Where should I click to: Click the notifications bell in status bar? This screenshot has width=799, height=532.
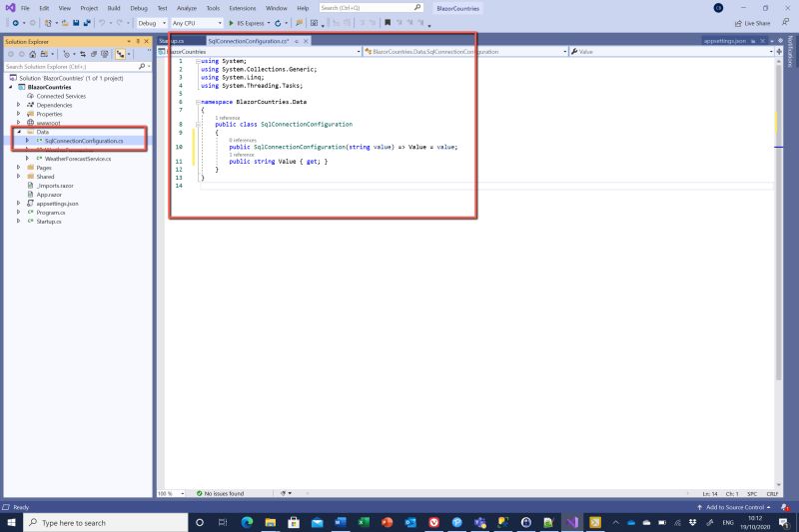[x=785, y=507]
